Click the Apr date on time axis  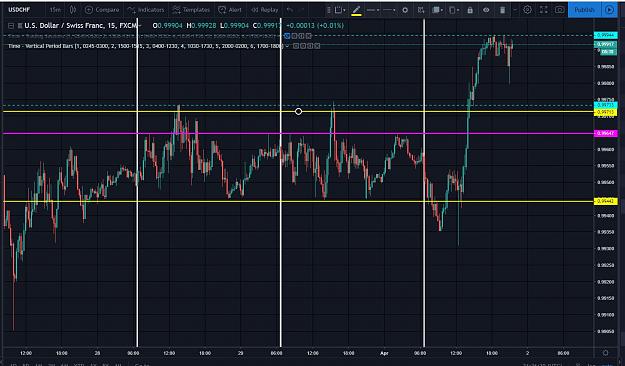click(x=384, y=353)
